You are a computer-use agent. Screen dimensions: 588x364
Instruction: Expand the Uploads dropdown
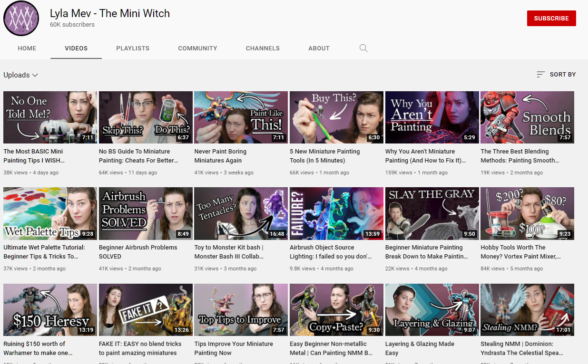tap(21, 75)
